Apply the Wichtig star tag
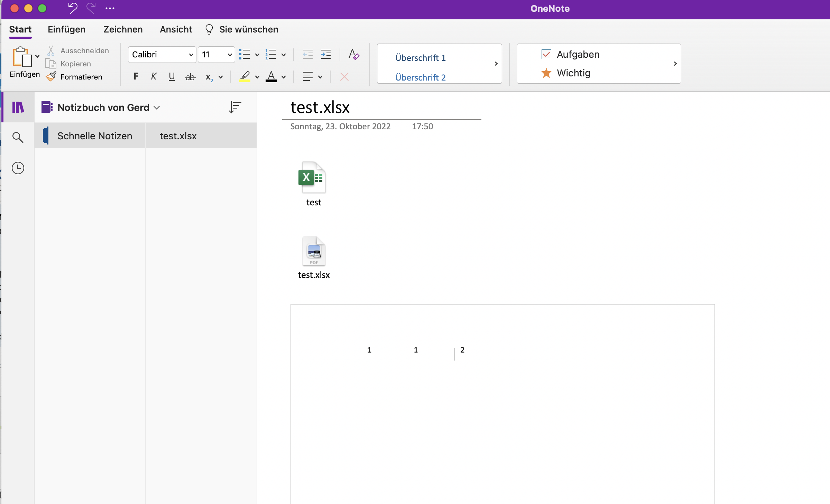The width and height of the screenshot is (830, 504). (x=566, y=73)
